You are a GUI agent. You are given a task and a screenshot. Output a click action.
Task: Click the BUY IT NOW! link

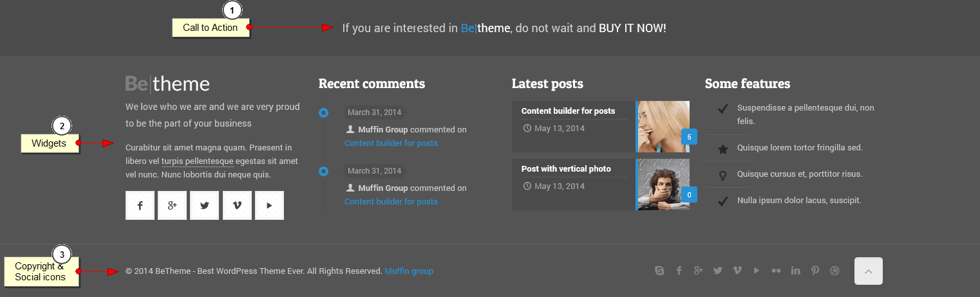tap(632, 28)
